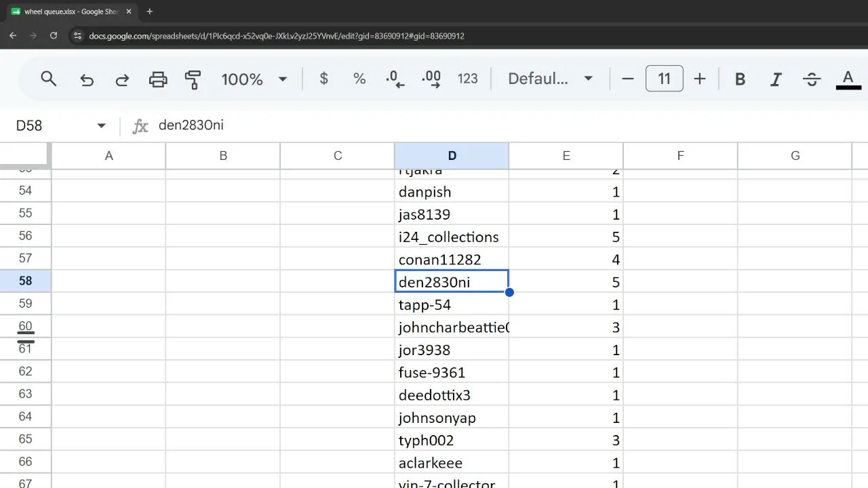Select column D header
The width and height of the screenshot is (868, 488).
452,156
